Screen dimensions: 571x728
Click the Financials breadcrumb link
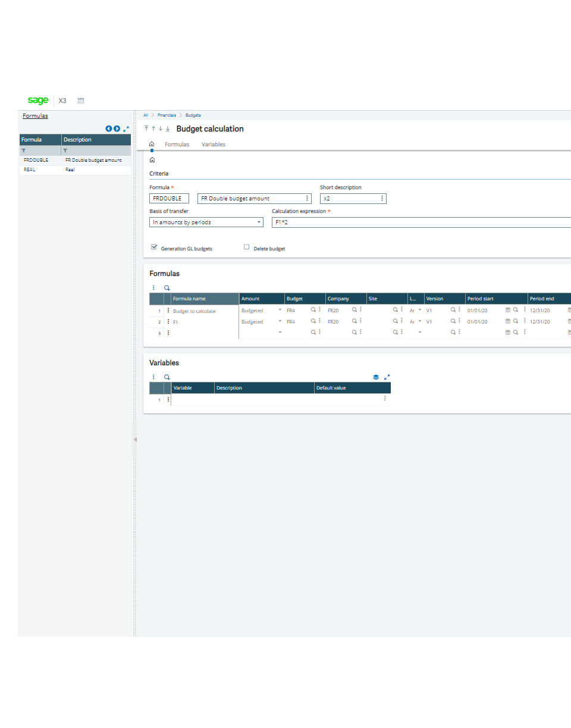coord(167,115)
